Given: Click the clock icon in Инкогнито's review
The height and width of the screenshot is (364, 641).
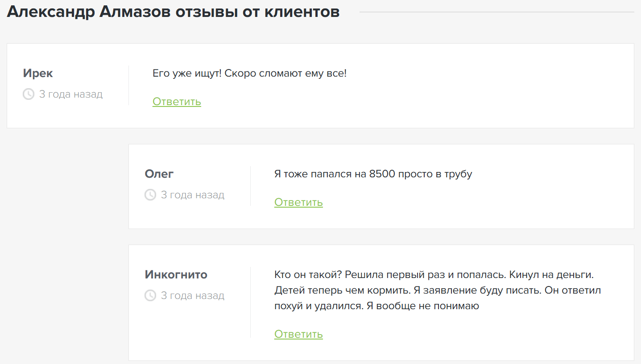Looking at the screenshot, I should [x=150, y=295].
